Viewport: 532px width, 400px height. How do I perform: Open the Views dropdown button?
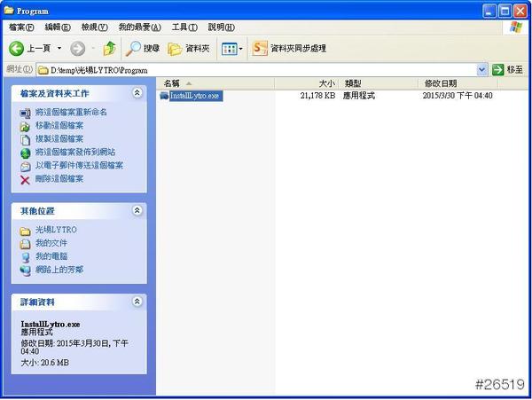click(232, 49)
